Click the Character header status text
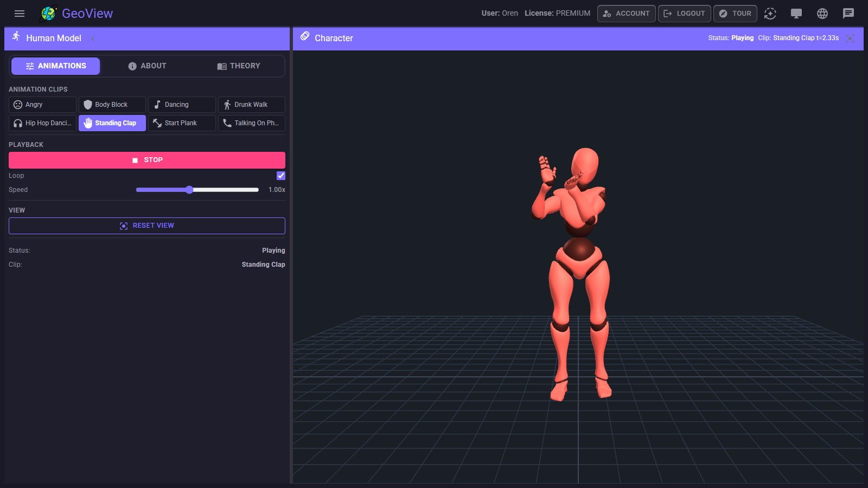Image resolution: width=868 pixels, height=488 pixels. click(773, 38)
